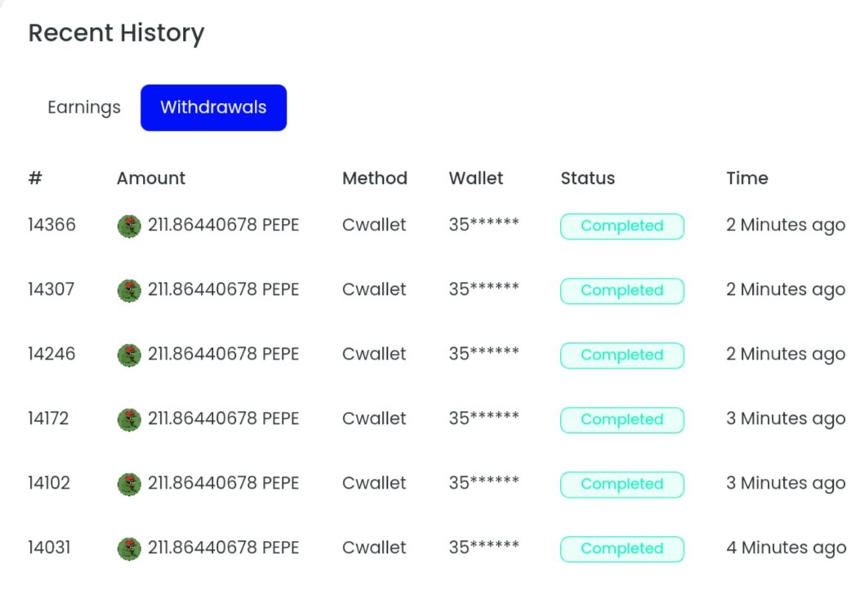Click Completed badge in row 14172
The image size is (868, 594).
(x=622, y=419)
